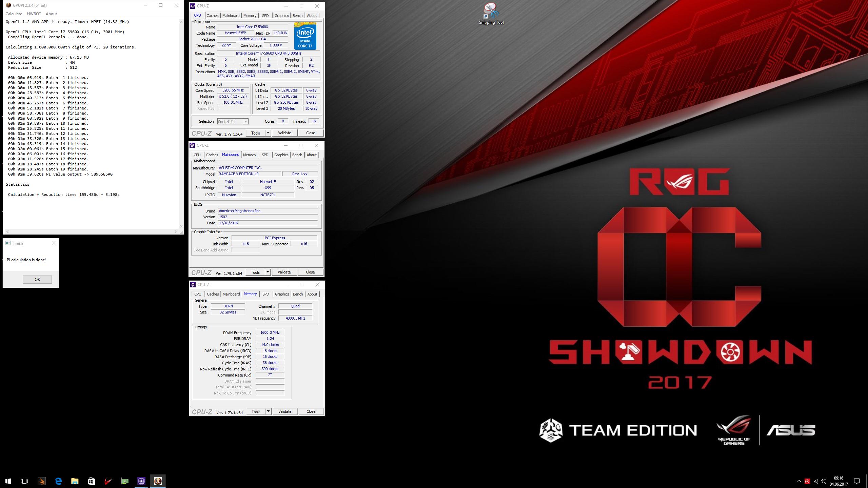Open About tab in top CPU-Z window
Screen dimensions: 868x488
pyautogui.click(x=312, y=16)
